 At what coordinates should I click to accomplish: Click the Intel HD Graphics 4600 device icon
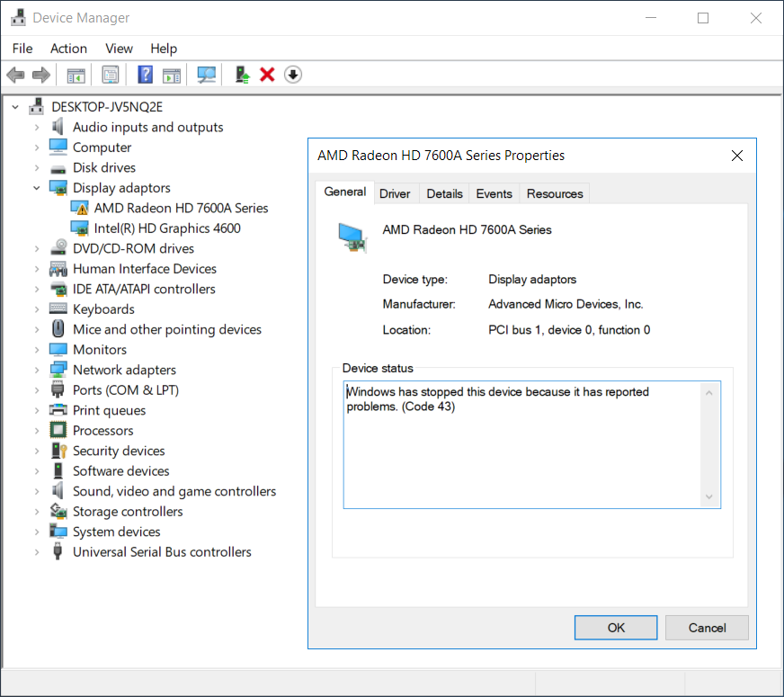tap(79, 228)
